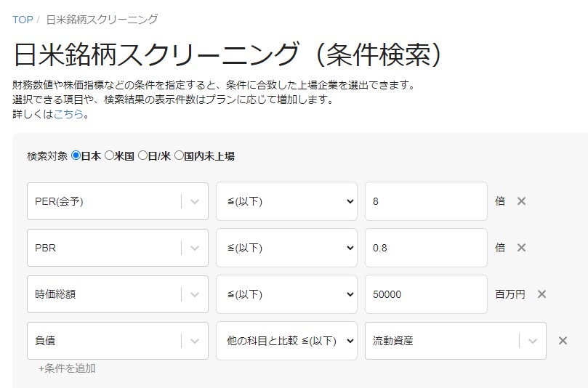Select 国内未上場 radio option

coord(180,155)
